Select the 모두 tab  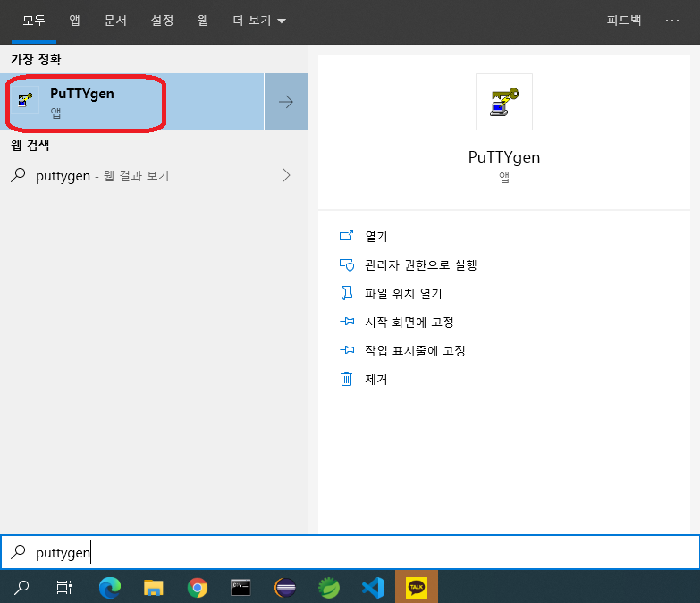[x=34, y=21]
